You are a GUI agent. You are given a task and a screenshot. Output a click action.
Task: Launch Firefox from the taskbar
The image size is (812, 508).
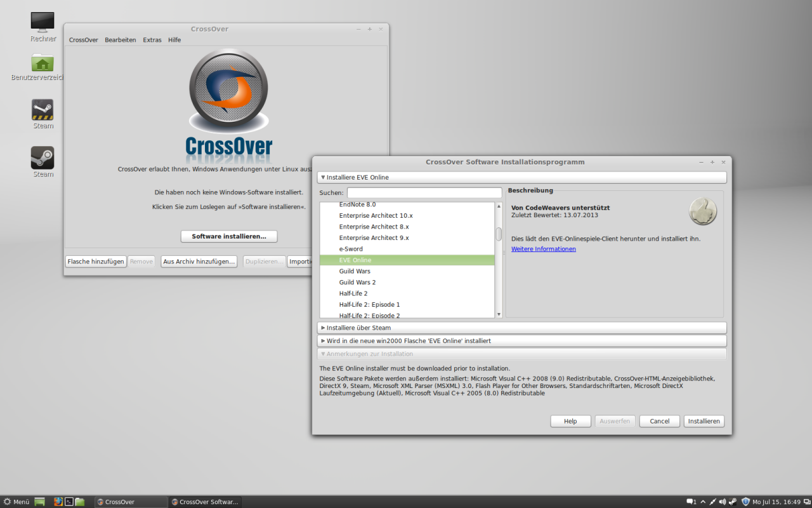click(x=58, y=502)
